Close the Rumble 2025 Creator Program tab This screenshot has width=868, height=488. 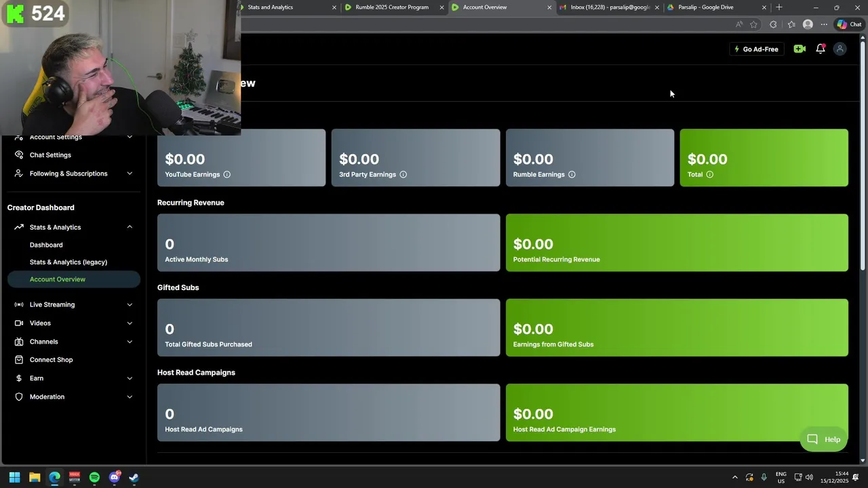click(x=442, y=7)
